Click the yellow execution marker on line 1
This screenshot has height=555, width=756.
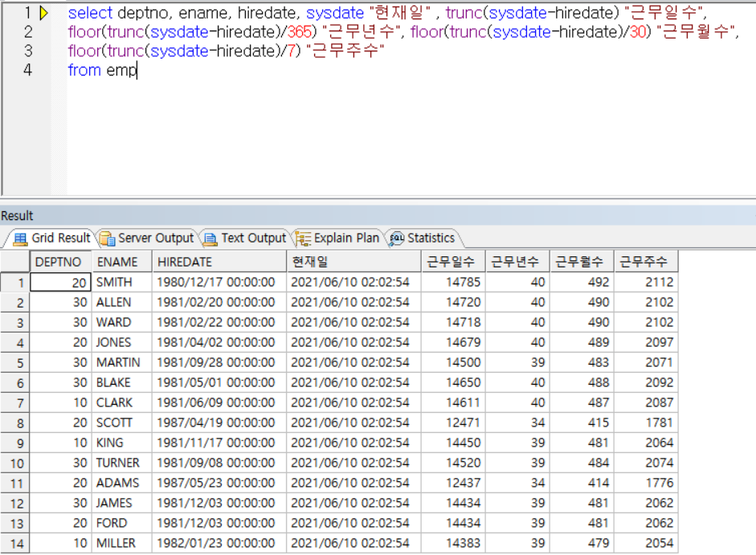(44, 13)
